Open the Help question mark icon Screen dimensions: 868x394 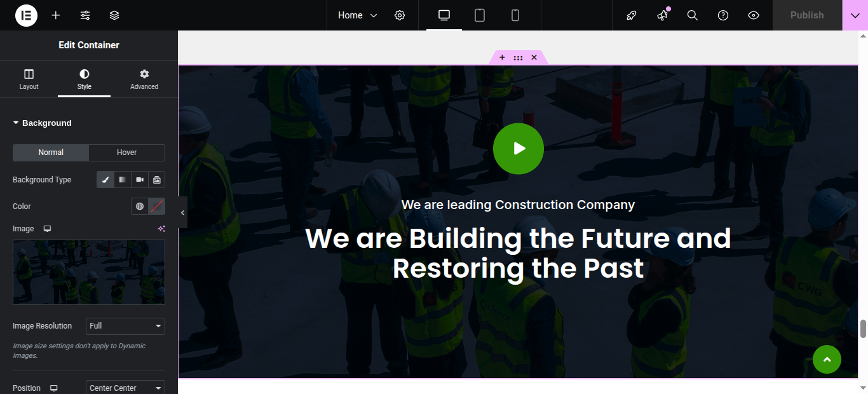[723, 15]
